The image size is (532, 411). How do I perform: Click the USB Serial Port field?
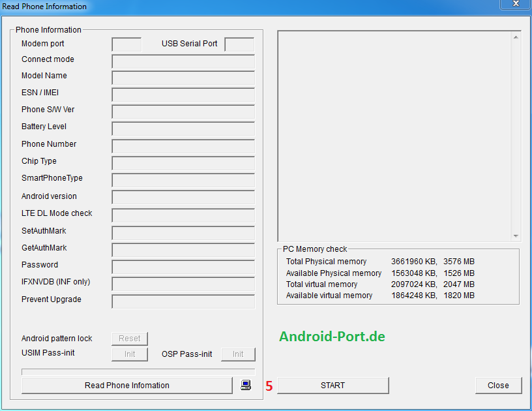(x=239, y=44)
